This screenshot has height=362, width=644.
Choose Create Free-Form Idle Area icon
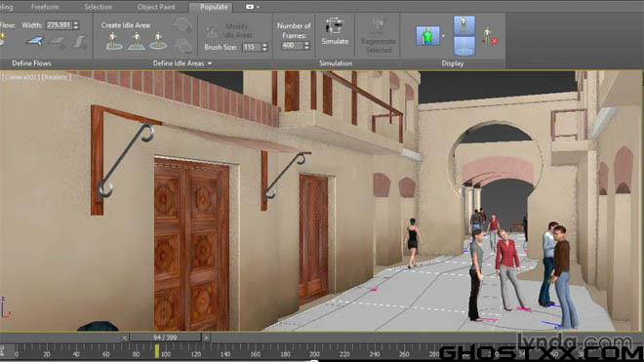(114, 42)
